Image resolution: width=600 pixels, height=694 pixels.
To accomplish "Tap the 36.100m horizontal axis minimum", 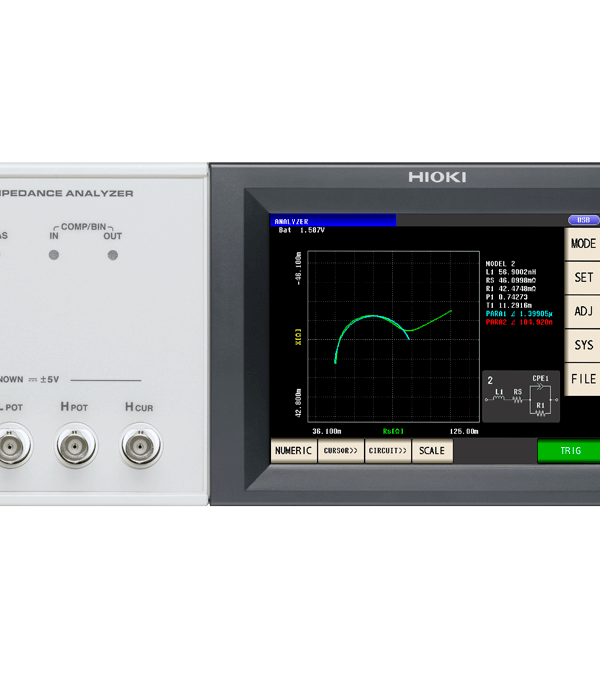I will (327, 431).
